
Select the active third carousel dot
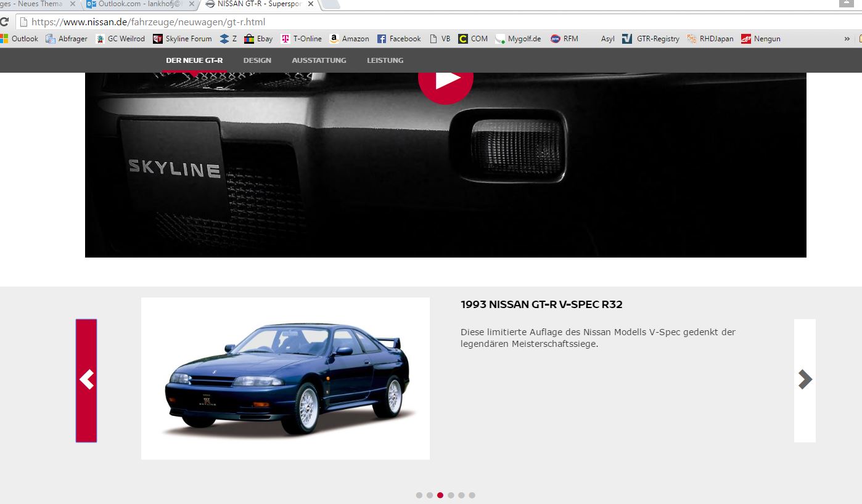440,495
